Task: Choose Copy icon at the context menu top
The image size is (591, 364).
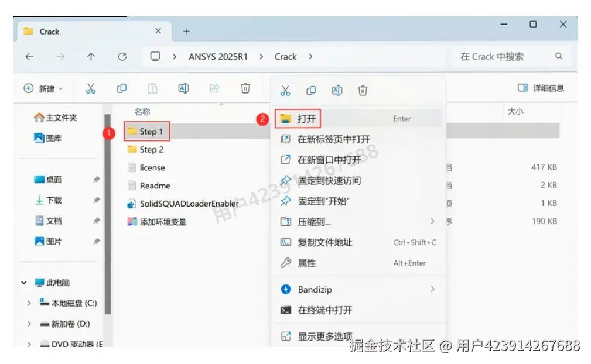Action: (x=311, y=91)
